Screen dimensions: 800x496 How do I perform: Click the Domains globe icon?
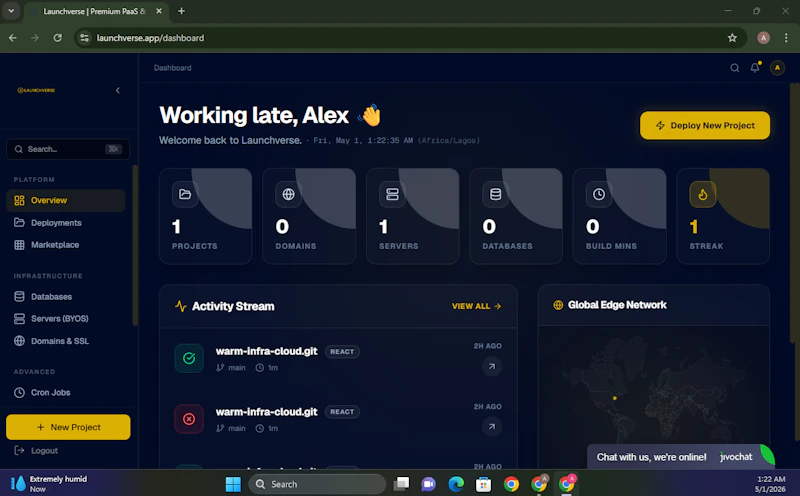coord(288,194)
